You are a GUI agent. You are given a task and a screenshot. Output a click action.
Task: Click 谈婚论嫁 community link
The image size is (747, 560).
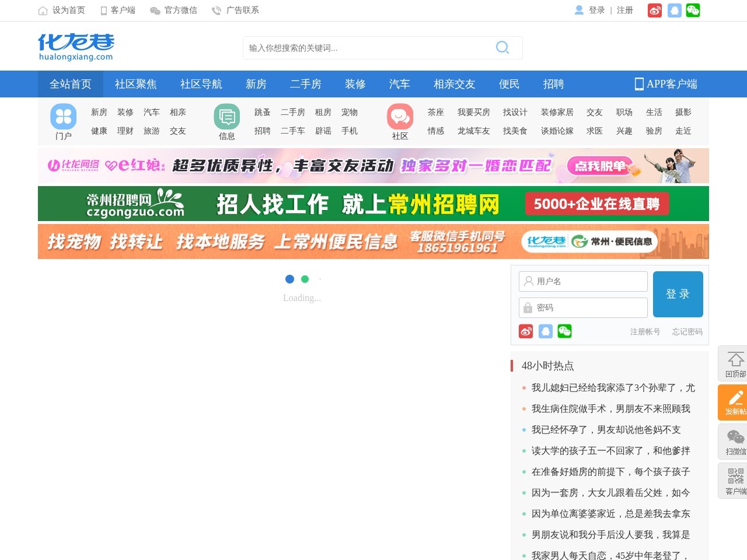click(x=557, y=131)
